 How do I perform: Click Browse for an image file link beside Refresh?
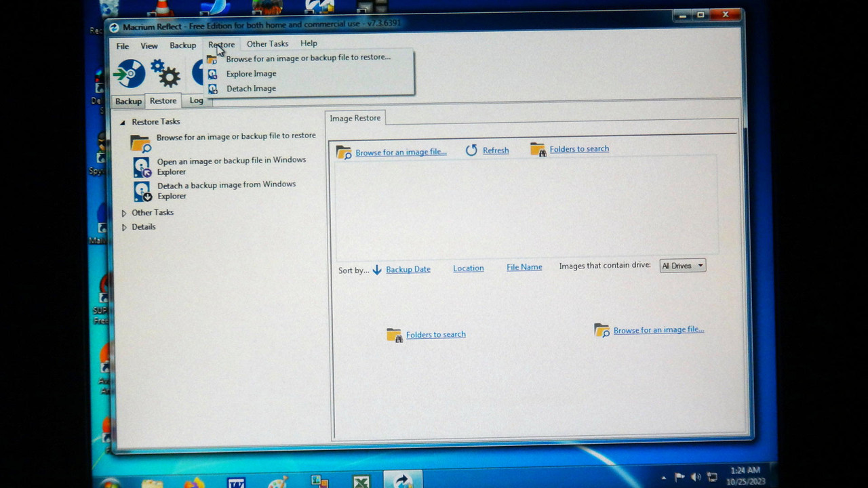point(401,152)
